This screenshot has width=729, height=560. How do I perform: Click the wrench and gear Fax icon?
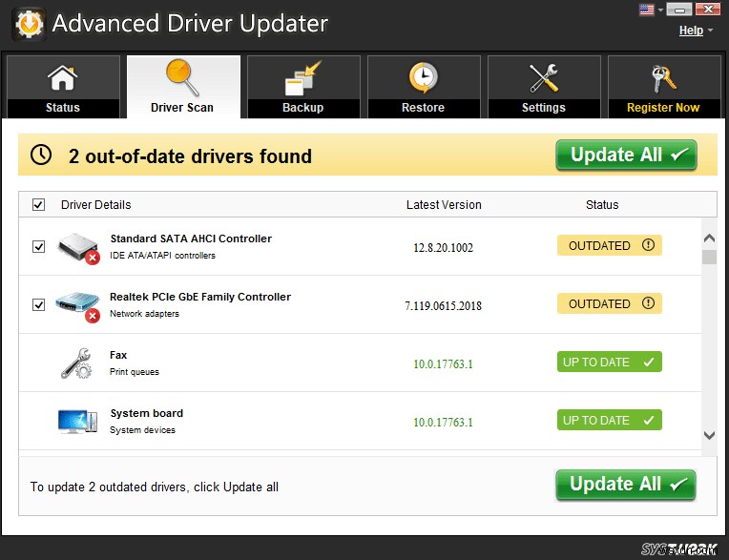click(76, 363)
